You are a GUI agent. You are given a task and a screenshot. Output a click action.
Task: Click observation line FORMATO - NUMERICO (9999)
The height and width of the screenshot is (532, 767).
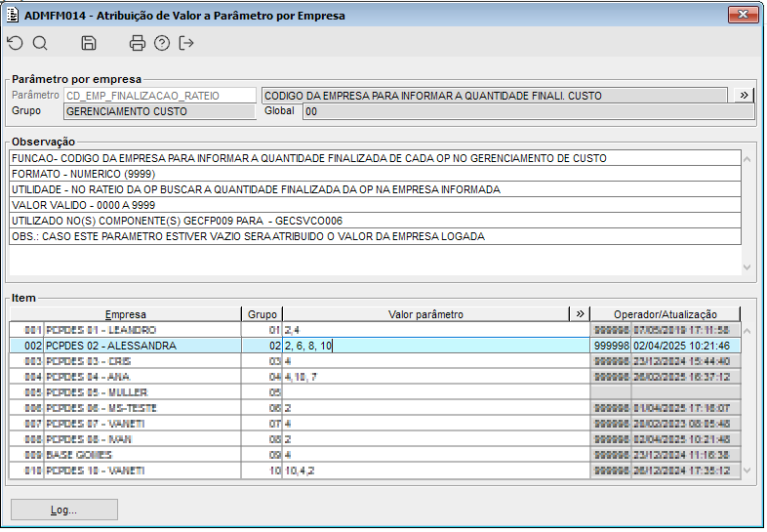pyautogui.click(x=375, y=174)
